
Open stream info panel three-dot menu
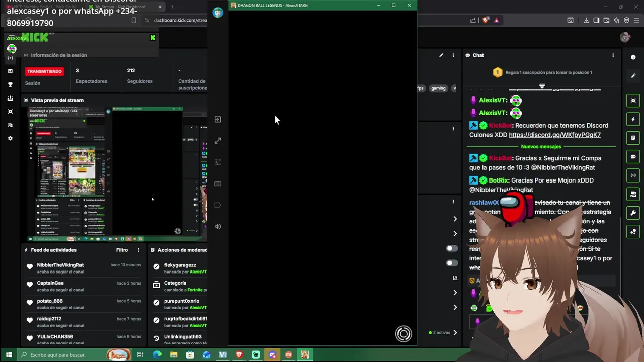pos(453,55)
